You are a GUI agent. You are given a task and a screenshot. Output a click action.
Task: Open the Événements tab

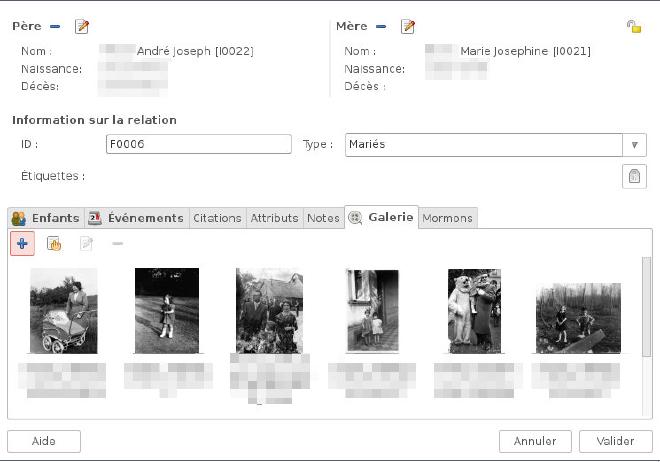click(x=136, y=218)
